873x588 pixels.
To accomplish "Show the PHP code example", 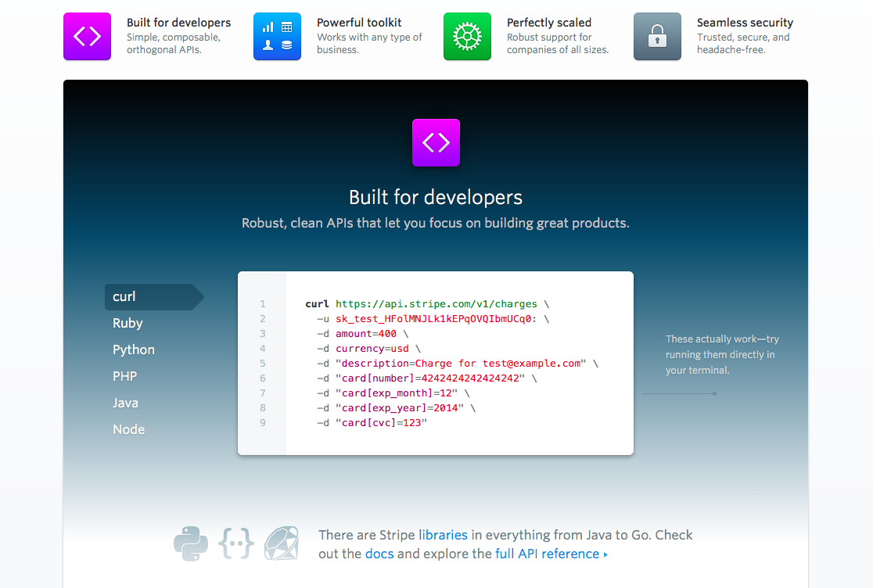I will pos(124,377).
